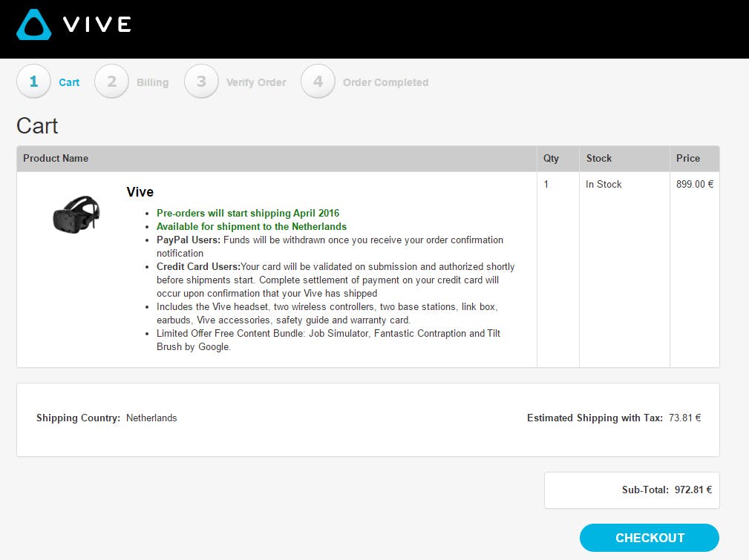Click the Cart page heading
The height and width of the screenshot is (560, 749).
tap(37, 126)
